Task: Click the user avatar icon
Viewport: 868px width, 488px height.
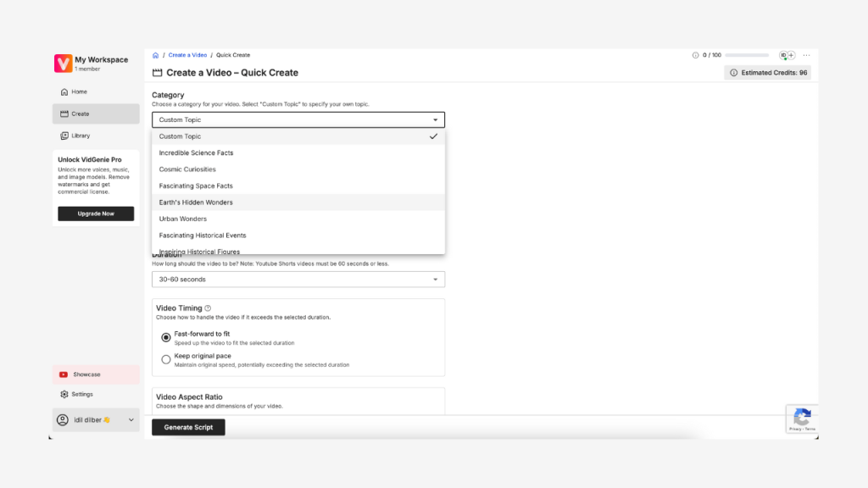Action: tap(63, 420)
